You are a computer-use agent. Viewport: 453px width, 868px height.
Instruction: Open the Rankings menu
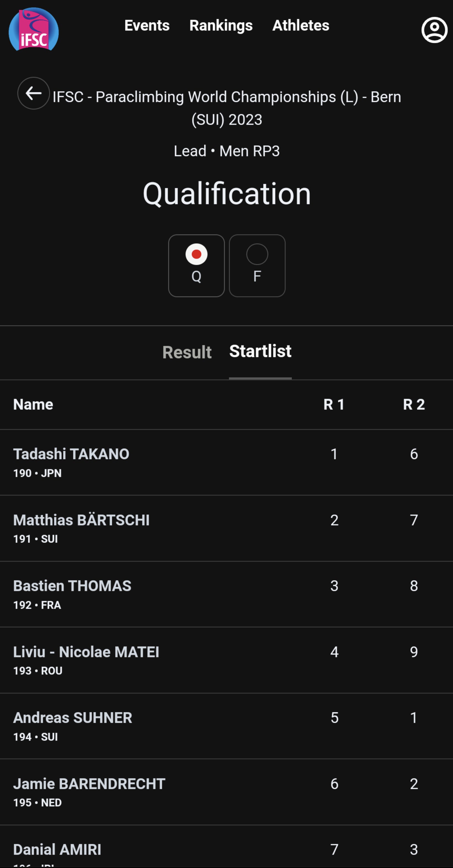click(x=221, y=26)
